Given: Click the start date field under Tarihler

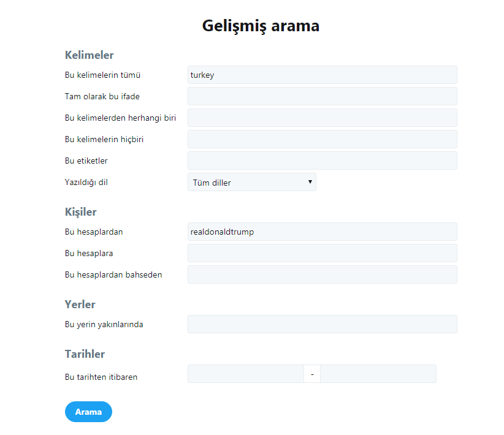Looking at the screenshot, I should pyautogui.click(x=245, y=374).
